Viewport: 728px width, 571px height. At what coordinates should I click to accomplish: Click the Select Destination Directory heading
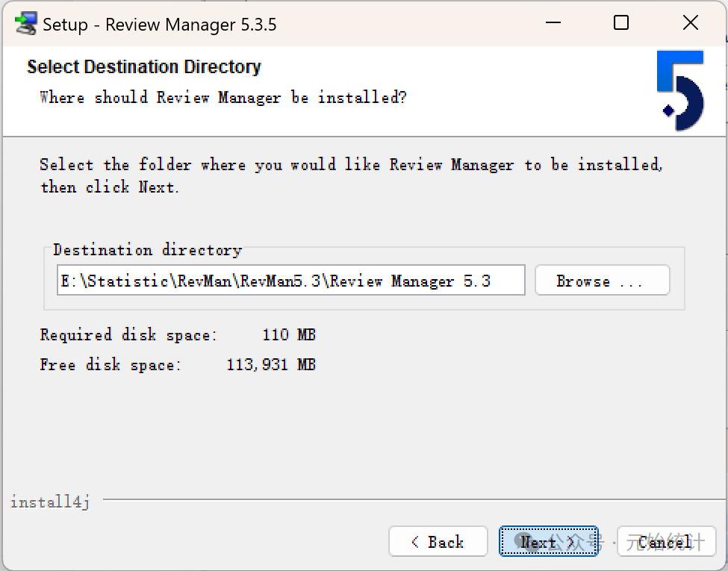[x=144, y=67]
